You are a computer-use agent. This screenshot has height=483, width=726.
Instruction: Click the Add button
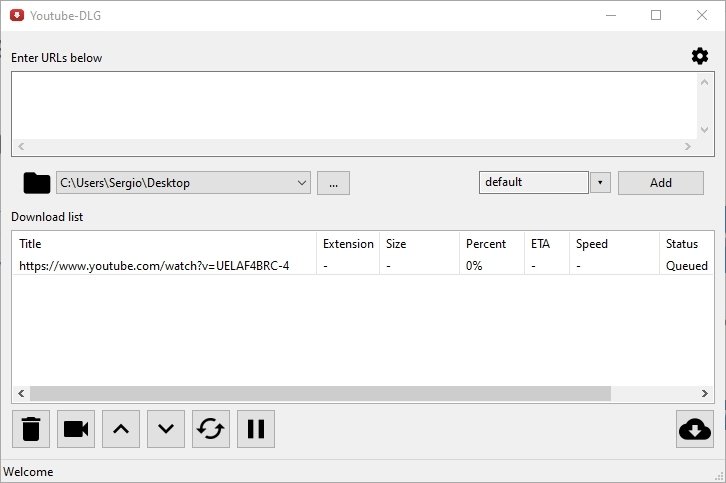661,183
